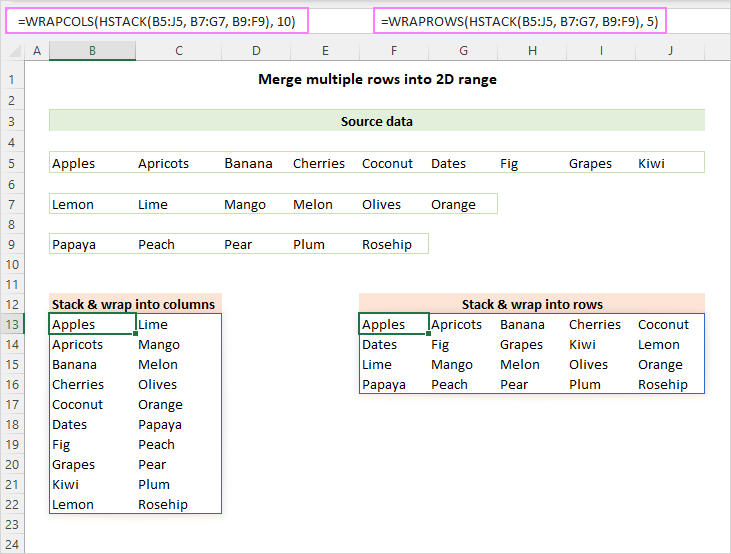Click 'Stack & wrap into columns' header
Screen dimensions: 731x554
click(x=135, y=304)
